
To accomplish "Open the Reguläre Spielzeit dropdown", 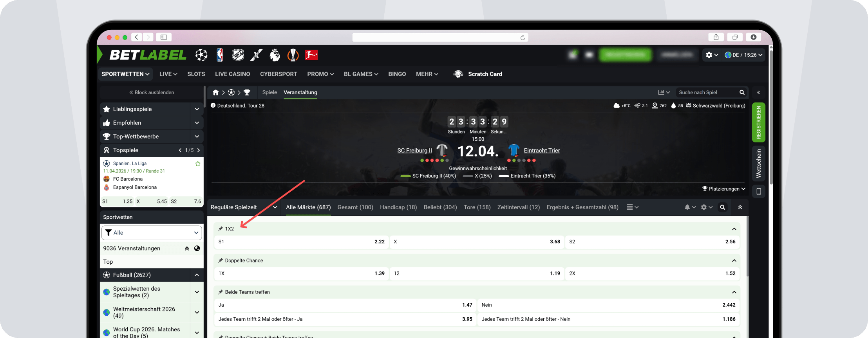I will [244, 207].
